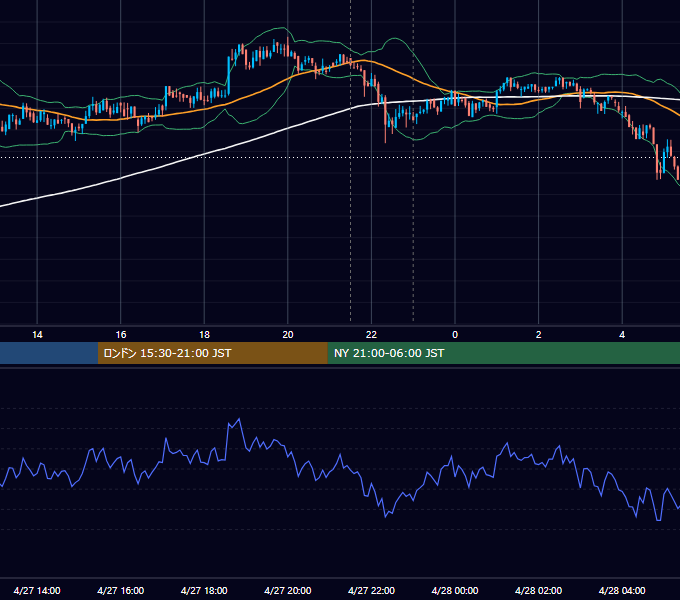680x600 pixels.
Task: Click the 4/28 02:00 time label
Action: click(x=538, y=590)
